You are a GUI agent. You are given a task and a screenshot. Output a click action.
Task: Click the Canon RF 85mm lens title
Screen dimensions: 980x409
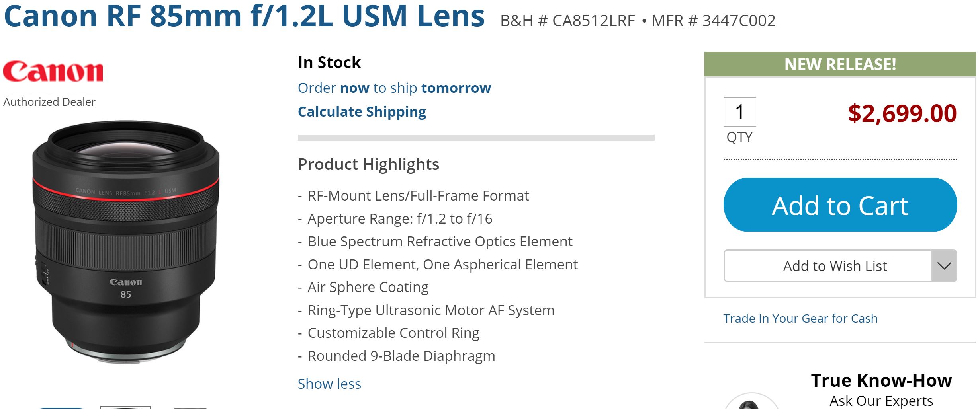coord(244,17)
